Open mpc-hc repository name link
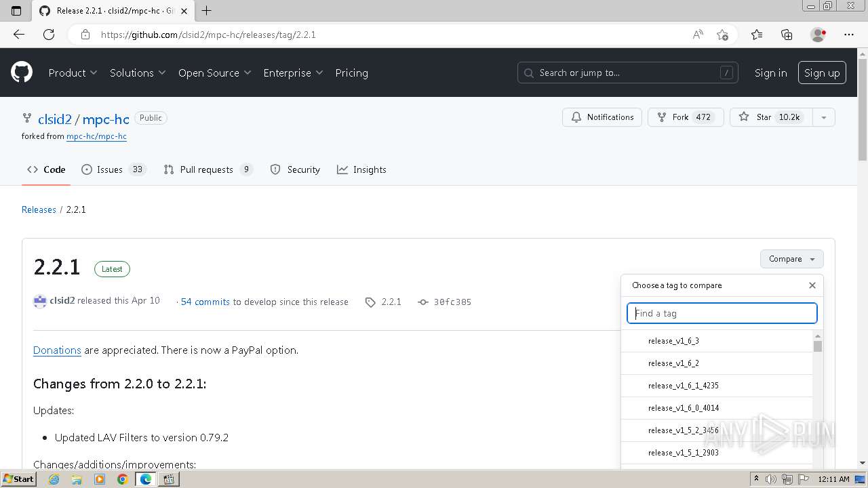Viewport: 868px width, 488px height. pos(106,119)
